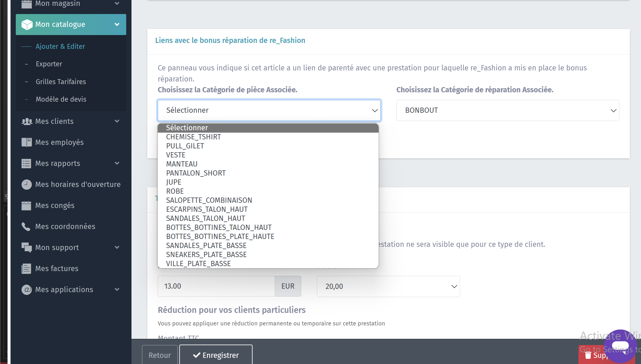Click the Mon catalogue box icon
This screenshot has height=364, width=641.
pos(27,25)
